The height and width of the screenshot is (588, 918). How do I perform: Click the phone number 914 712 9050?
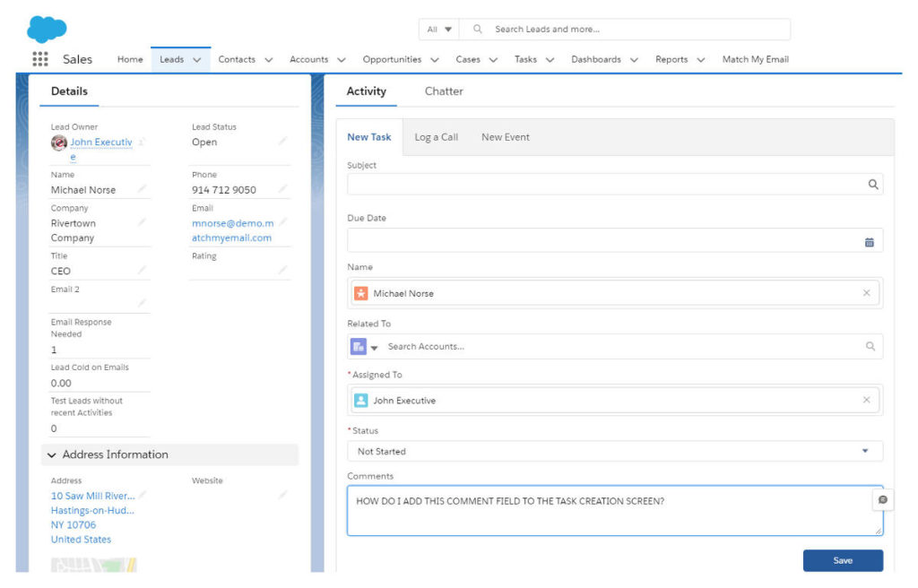223,190
